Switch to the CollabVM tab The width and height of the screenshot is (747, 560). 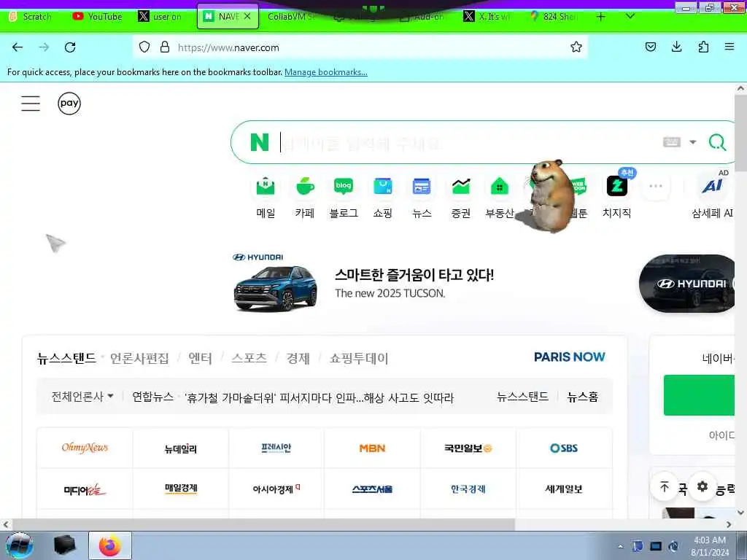point(292,17)
